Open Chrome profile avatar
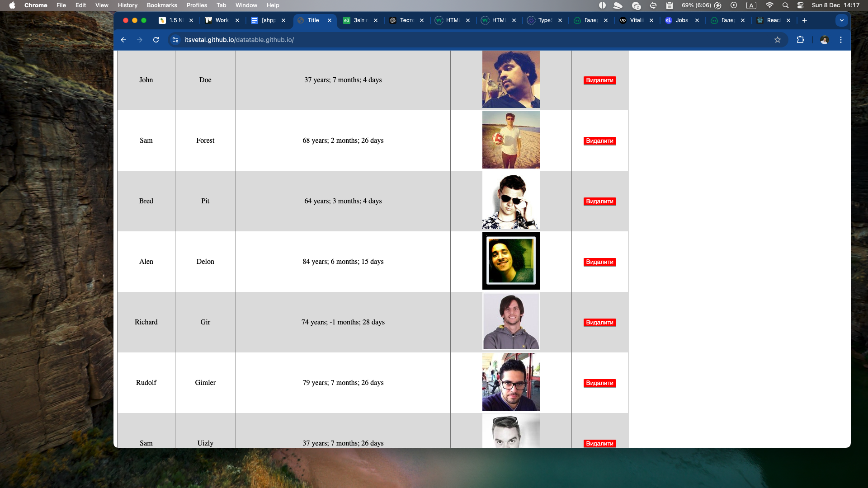 click(824, 40)
